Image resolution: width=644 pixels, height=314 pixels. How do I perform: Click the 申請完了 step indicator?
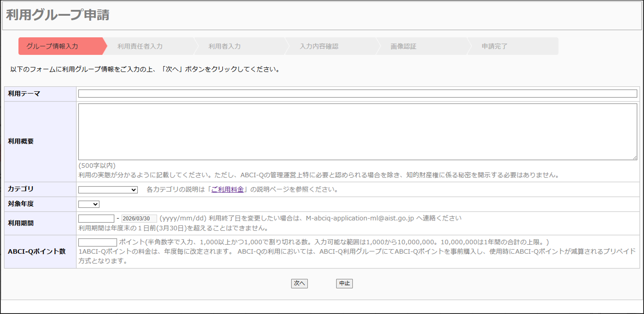pos(495,46)
